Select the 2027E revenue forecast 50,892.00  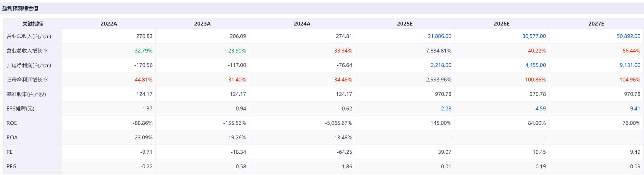click(628, 36)
